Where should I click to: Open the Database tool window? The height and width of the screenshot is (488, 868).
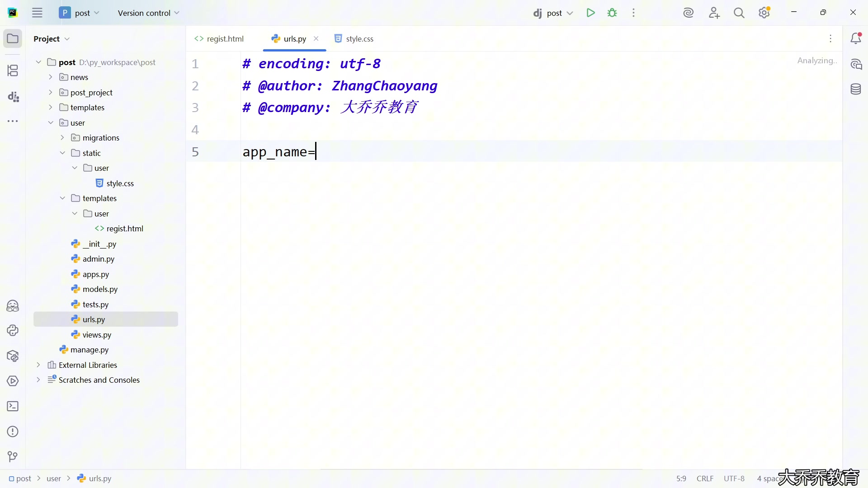tap(856, 89)
